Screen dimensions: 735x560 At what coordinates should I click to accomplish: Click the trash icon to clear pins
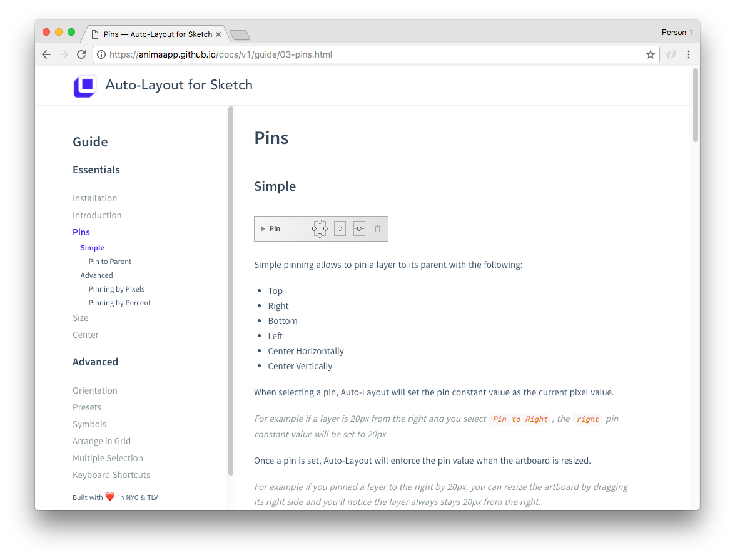(x=377, y=229)
